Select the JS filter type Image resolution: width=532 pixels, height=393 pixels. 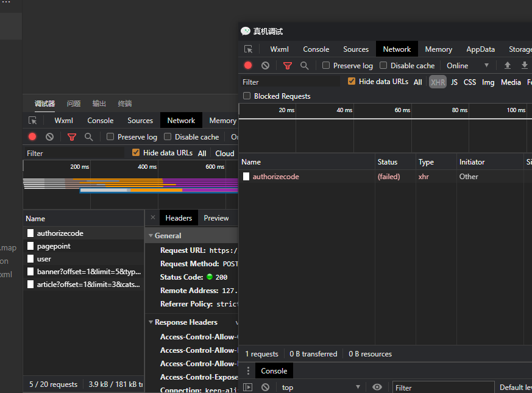[454, 82]
